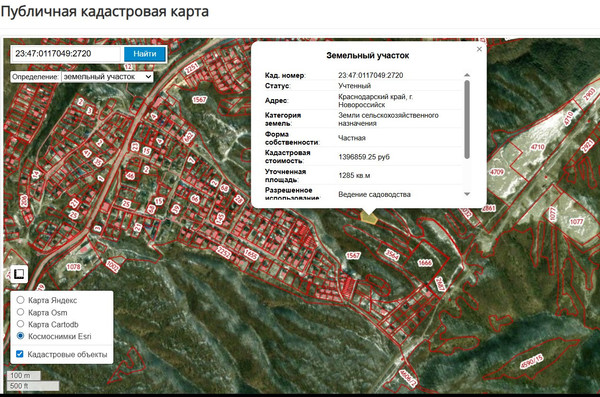This screenshot has width=600, height=397.
Task: Click parcel label 2861 on map
Action: tap(489, 208)
